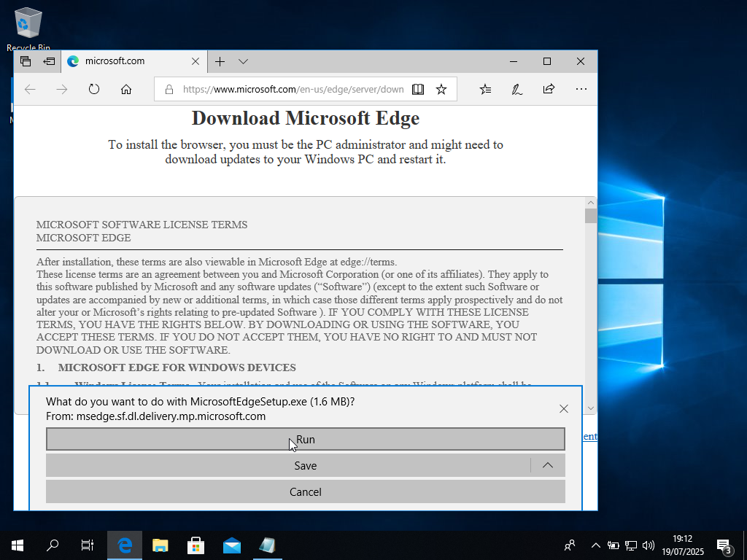Click the address bar URL field
747x560 pixels.
pyautogui.click(x=285, y=89)
